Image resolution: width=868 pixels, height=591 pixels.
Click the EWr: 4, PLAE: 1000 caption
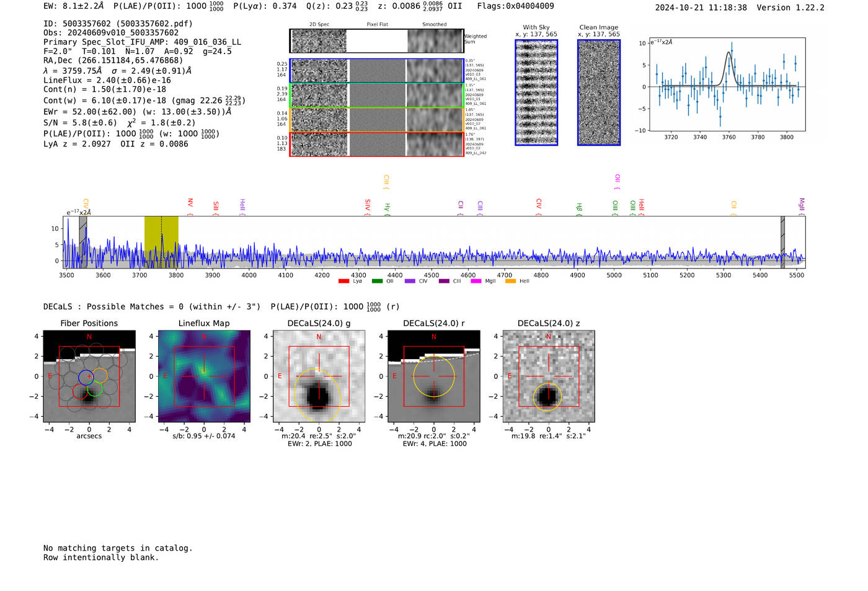[433, 444]
